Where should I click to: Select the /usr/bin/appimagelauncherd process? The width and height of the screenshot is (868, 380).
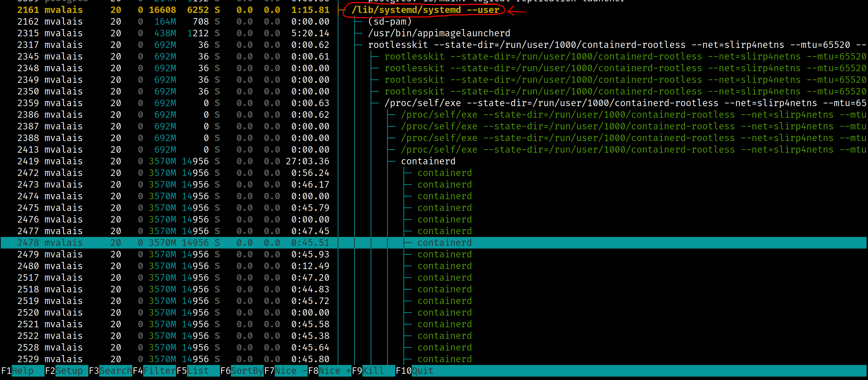pos(438,33)
